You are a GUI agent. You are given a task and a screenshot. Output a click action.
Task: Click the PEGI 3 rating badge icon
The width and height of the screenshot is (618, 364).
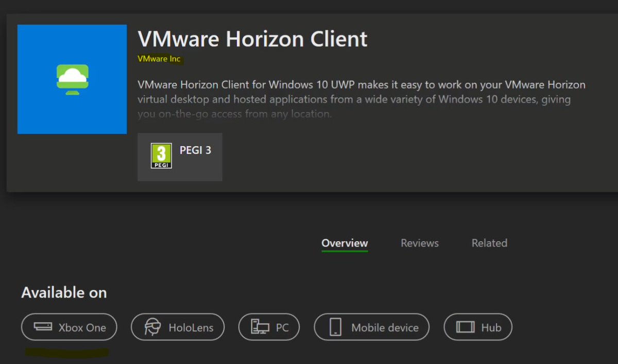[x=161, y=156]
